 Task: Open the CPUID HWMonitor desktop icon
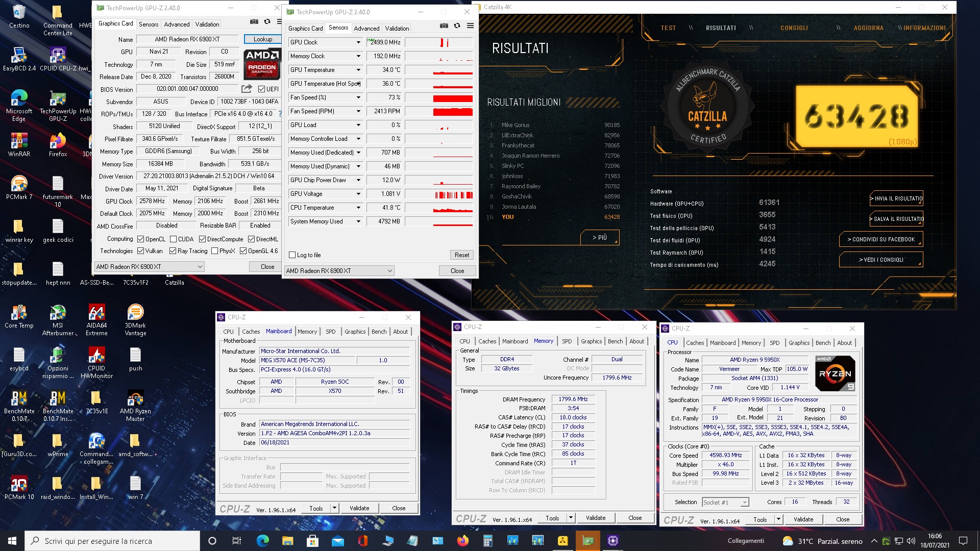click(96, 363)
